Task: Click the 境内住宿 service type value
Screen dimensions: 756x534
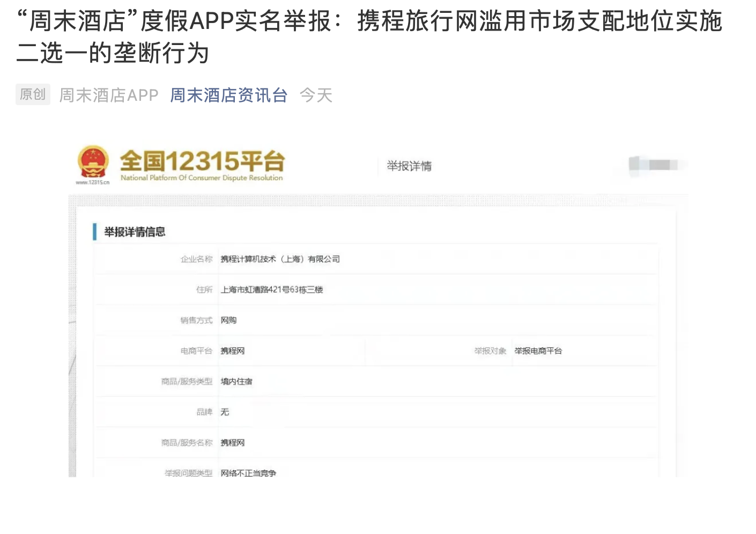Action: click(x=236, y=381)
